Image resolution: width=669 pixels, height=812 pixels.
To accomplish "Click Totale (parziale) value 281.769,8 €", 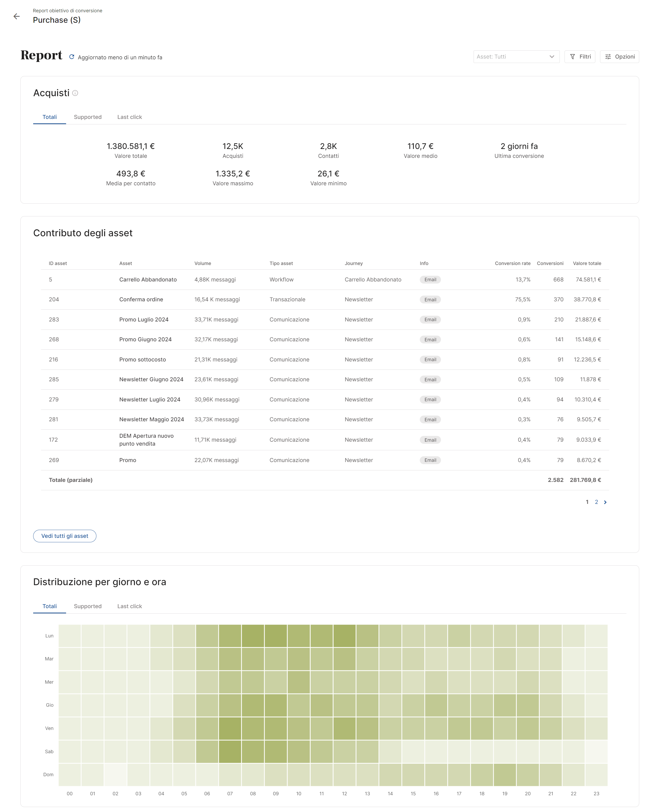I will click(586, 480).
